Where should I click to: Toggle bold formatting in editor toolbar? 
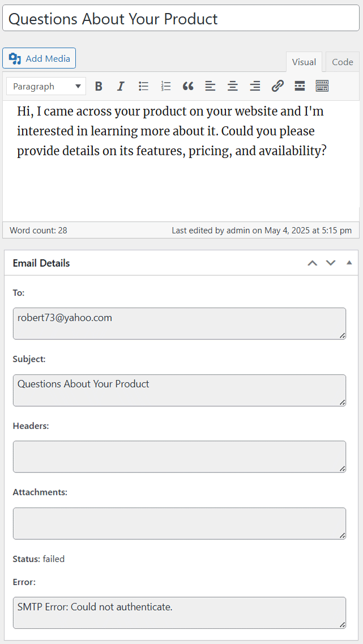[x=99, y=86]
